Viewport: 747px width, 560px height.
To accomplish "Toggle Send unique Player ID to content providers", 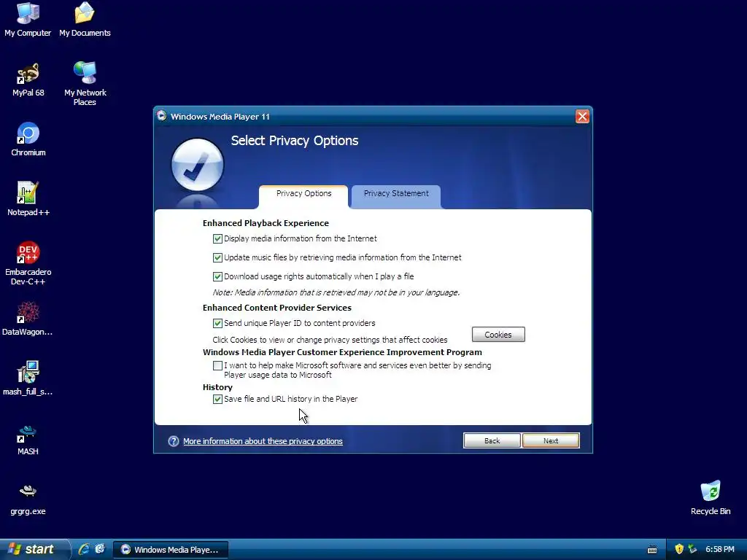I will [x=217, y=323].
